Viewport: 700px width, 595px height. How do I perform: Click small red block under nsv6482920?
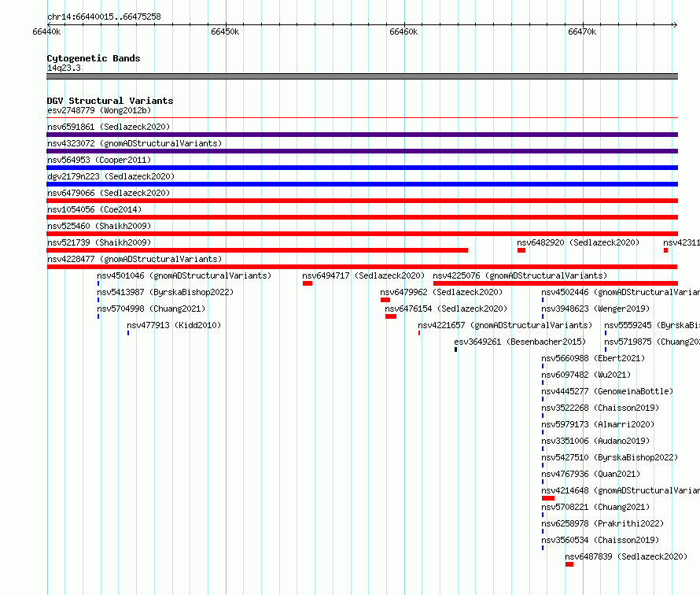[x=521, y=250]
